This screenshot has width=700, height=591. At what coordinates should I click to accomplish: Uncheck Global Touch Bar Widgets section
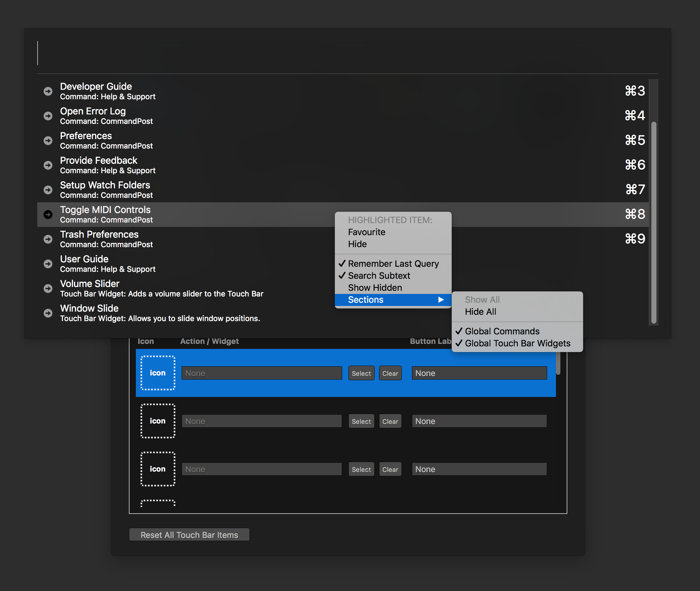tap(518, 343)
